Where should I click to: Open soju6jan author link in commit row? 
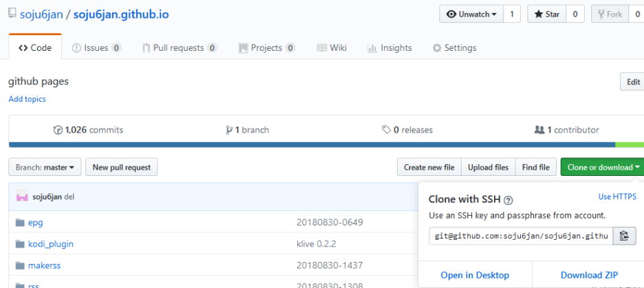click(47, 197)
